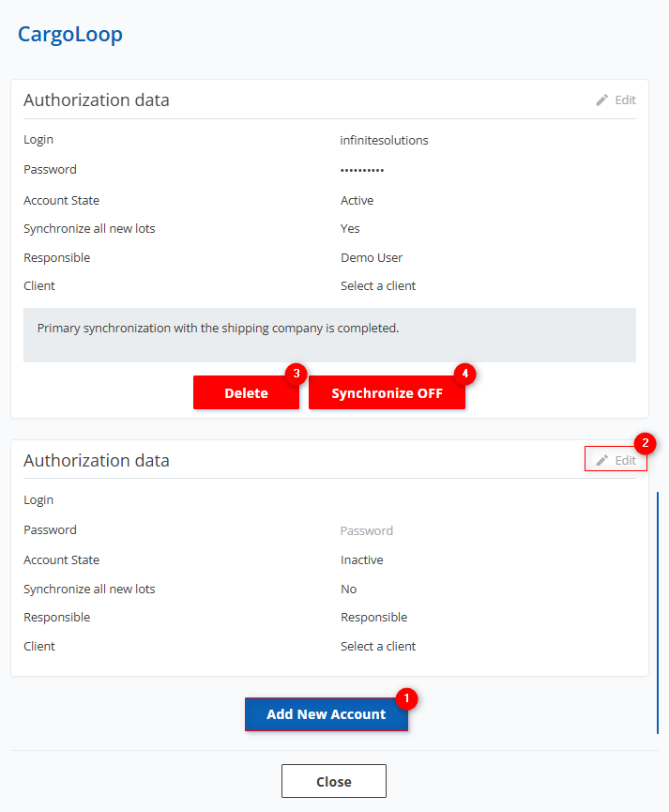Click the Account State label in the second account
Viewport: 669px width, 812px height.
coord(61,559)
